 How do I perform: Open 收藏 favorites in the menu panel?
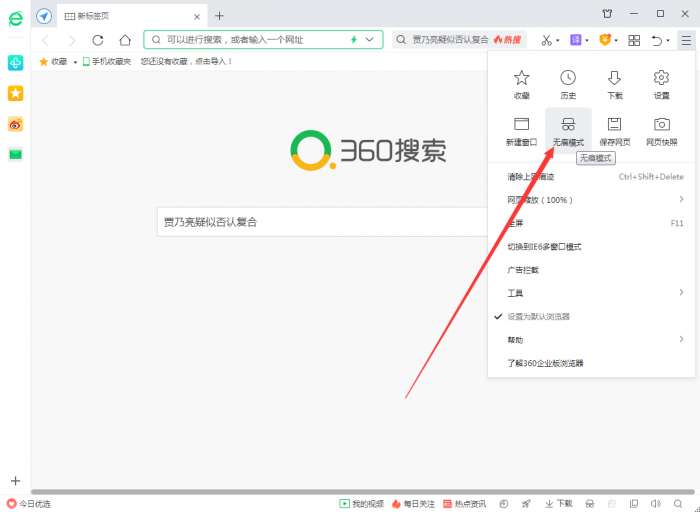coord(521,84)
